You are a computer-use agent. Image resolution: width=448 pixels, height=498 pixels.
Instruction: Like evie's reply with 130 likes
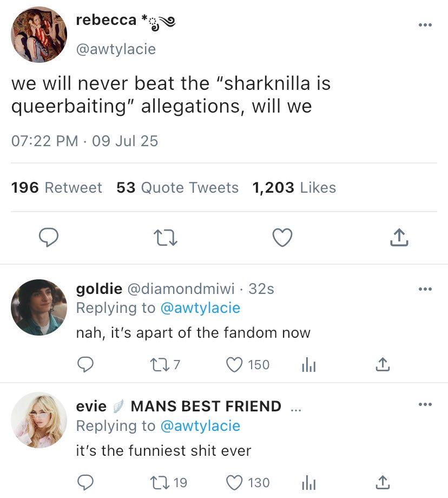[x=234, y=482]
